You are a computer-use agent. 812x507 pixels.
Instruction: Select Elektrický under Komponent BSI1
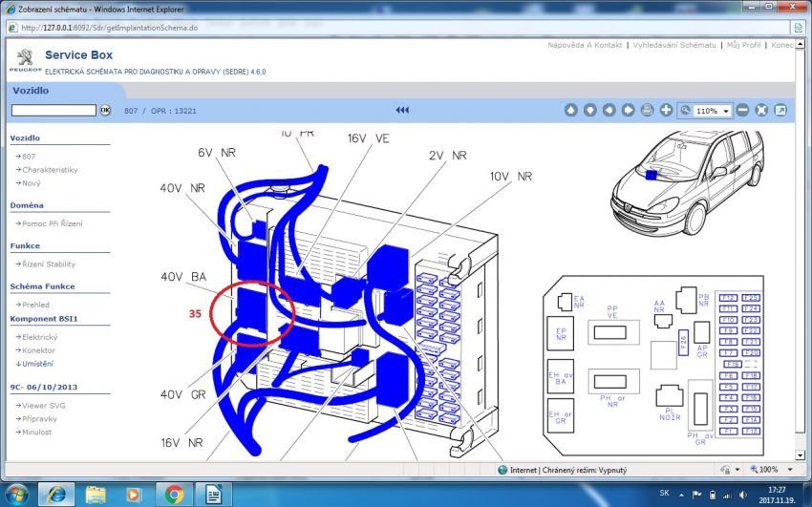pyautogui.click(x=40, y=337)
